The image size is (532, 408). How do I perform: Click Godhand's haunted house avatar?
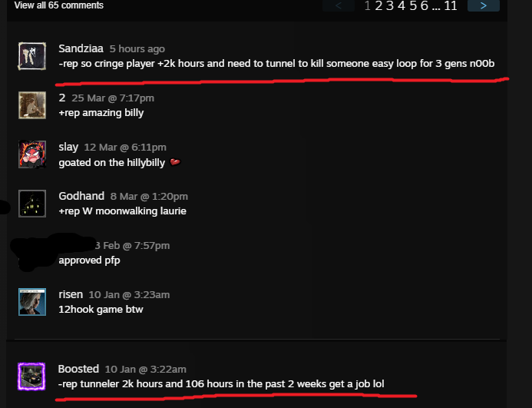[x=32, y=204]
